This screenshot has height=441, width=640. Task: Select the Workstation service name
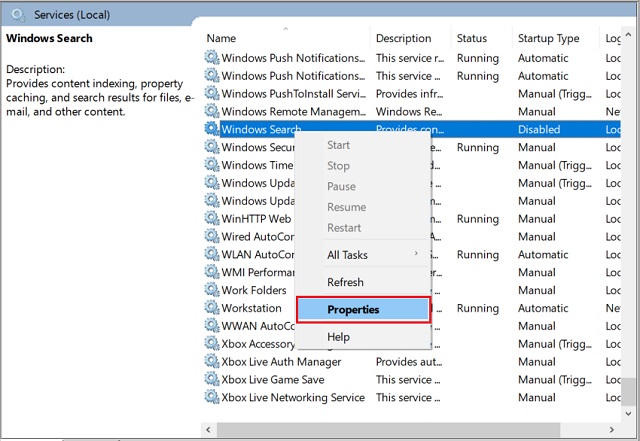251,308
